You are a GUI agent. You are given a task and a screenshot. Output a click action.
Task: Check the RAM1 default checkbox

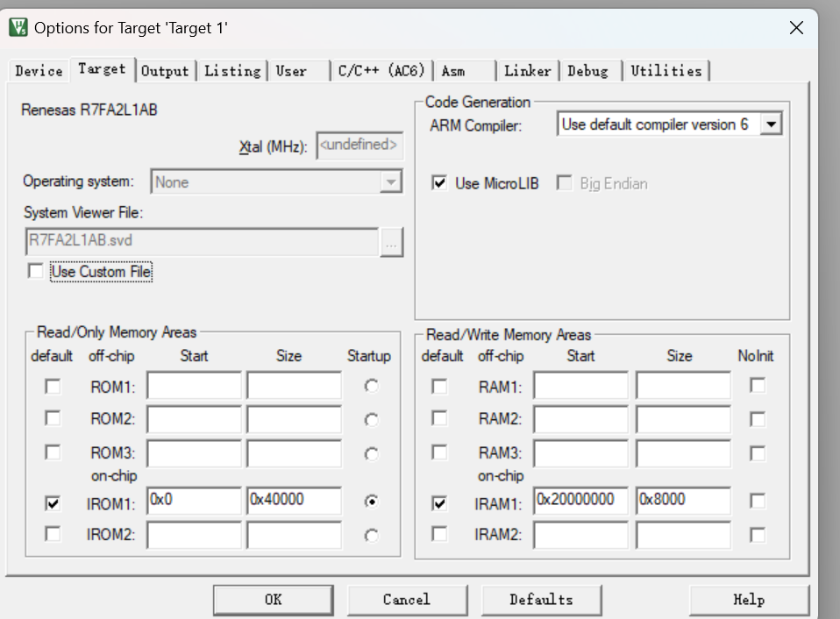coord(439,387)
